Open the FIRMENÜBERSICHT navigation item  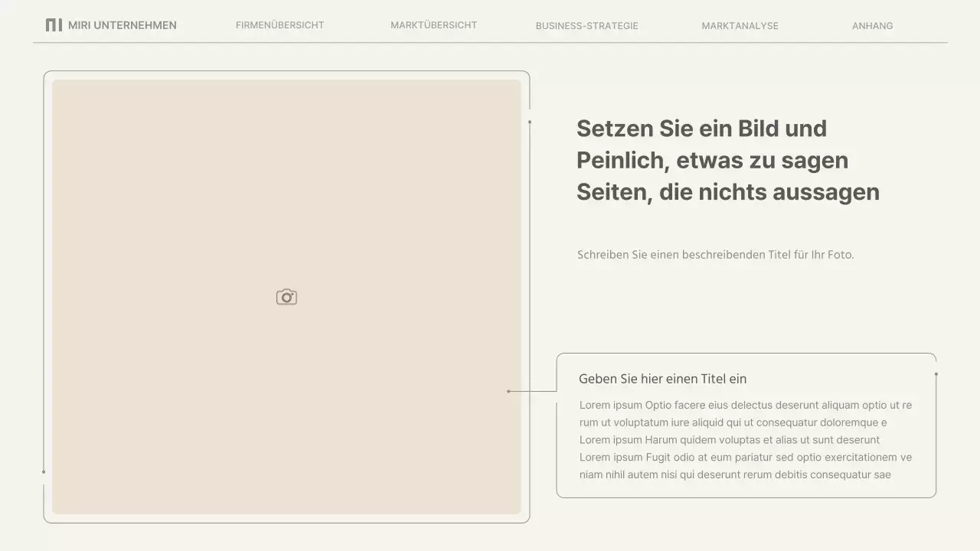(x=279, y=25)
